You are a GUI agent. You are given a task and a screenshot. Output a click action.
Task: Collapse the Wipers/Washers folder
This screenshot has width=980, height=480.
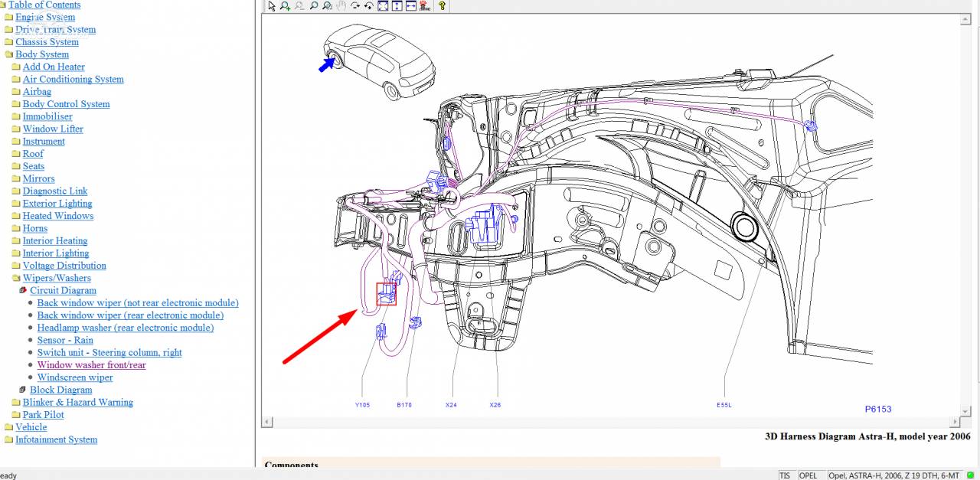(x=16, y=278)
